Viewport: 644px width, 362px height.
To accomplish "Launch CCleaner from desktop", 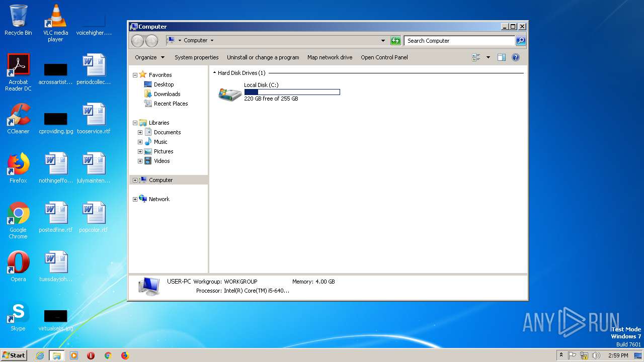I will (x=18, y=119).
